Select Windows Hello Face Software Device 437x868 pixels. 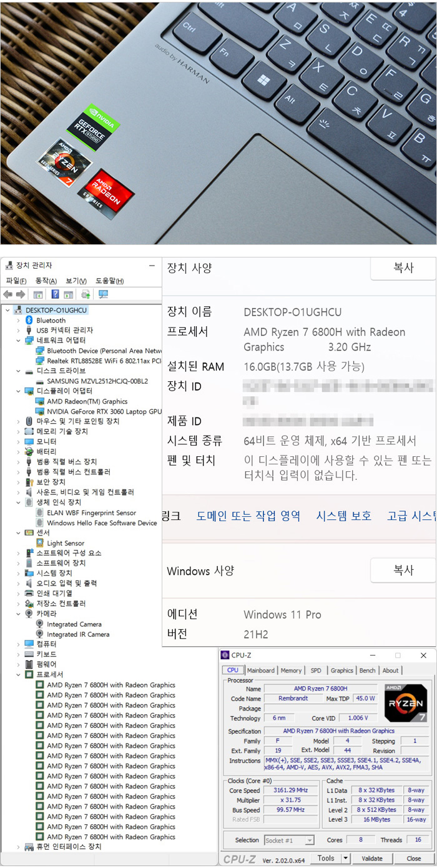pyautogui.click(x=102, y=522)
